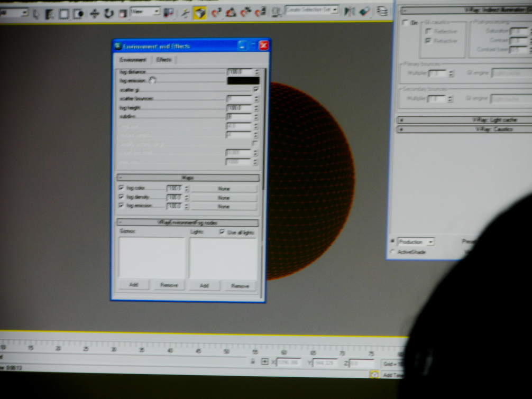Click the Use Pivot Point Center icon

[168, 13]
